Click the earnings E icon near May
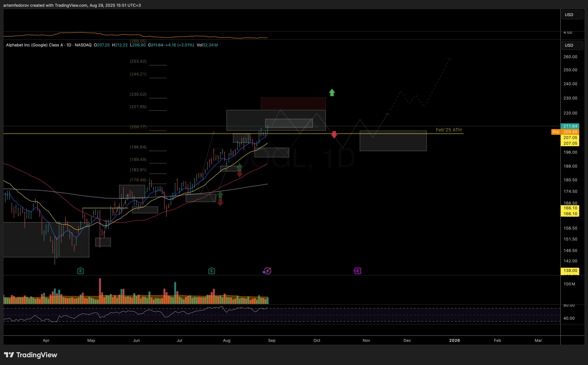The width and height of the screenshot is (588, 365). (x=80, y=271)
